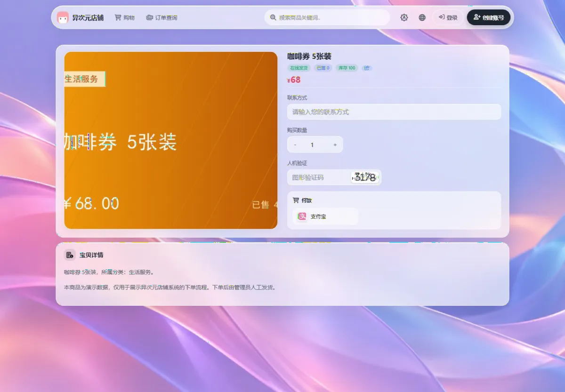Select 支付宝 payment option
This screenshot has width=565, height=392.
click(325, 216)
